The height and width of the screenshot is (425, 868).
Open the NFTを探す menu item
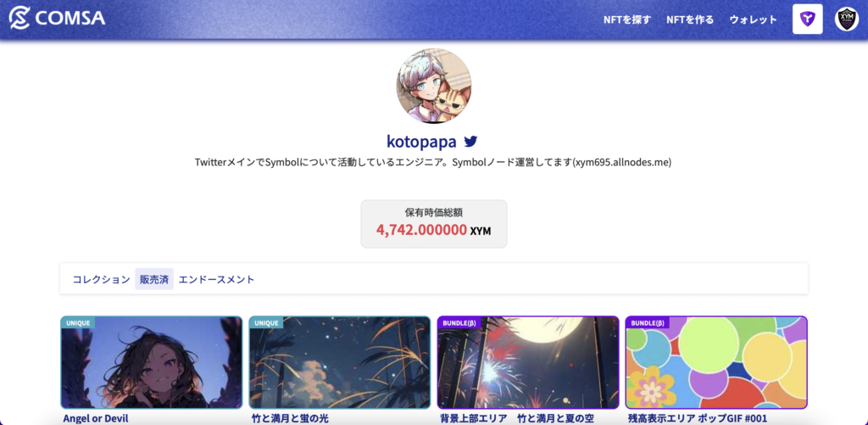click(627, 20)
